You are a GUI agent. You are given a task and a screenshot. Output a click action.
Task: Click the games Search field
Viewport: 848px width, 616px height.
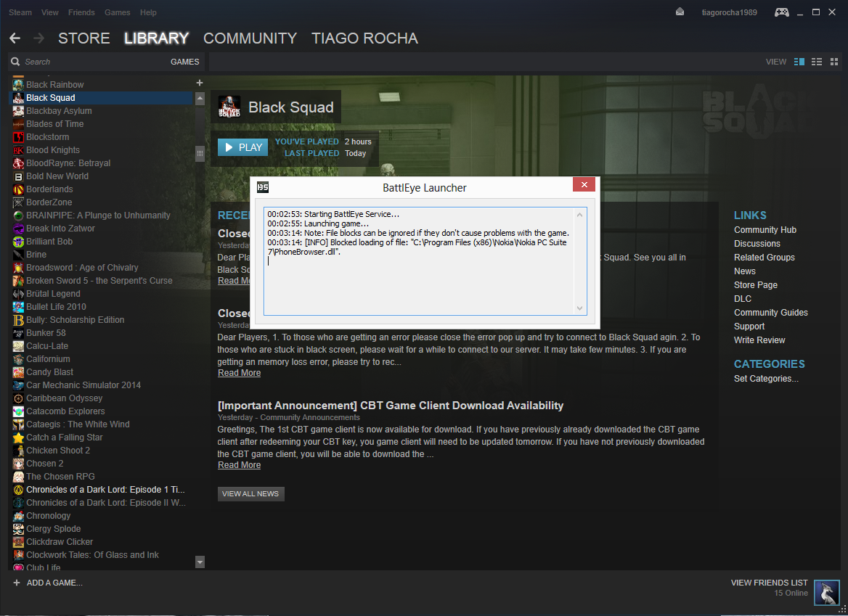92,62
